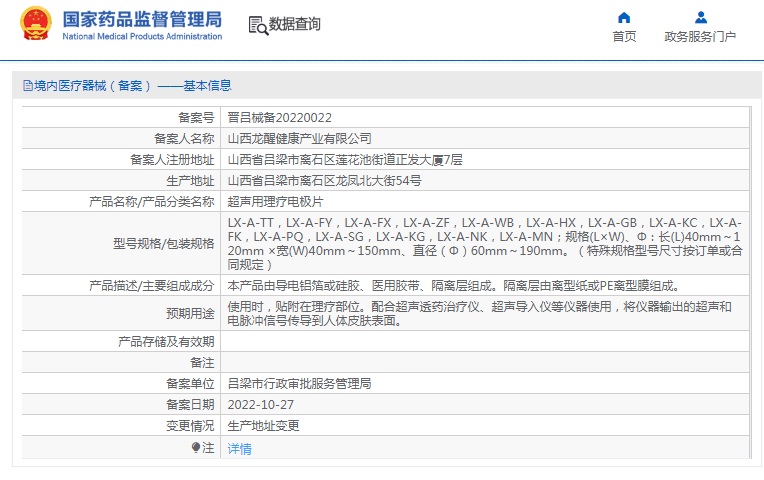Select the 境内医疗器械（备案）基本信息 section heading

(x=132, y=86)
